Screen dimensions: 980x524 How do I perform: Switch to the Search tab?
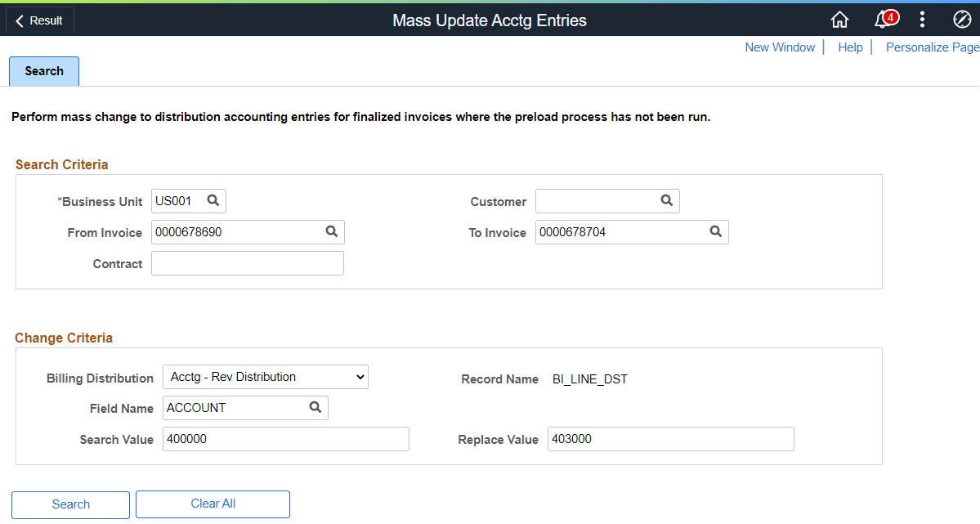[x=43, y=71]
